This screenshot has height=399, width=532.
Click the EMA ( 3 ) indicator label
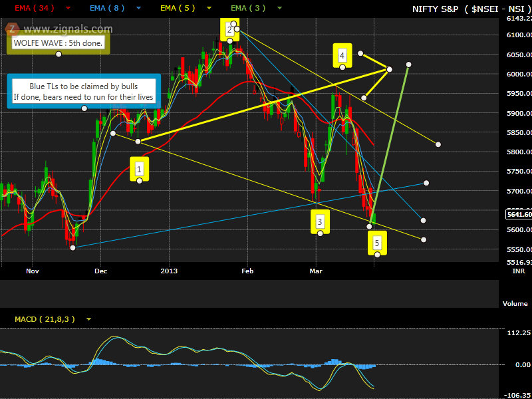[x=248, y=8]
